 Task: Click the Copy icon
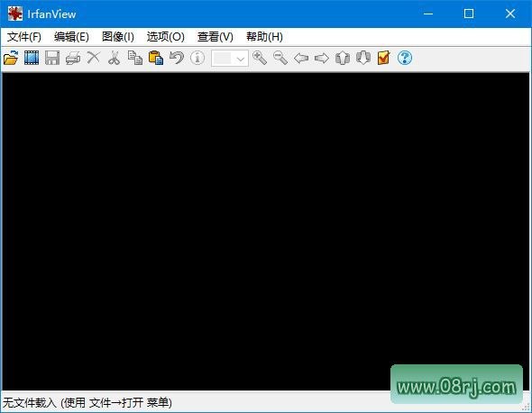135,58
